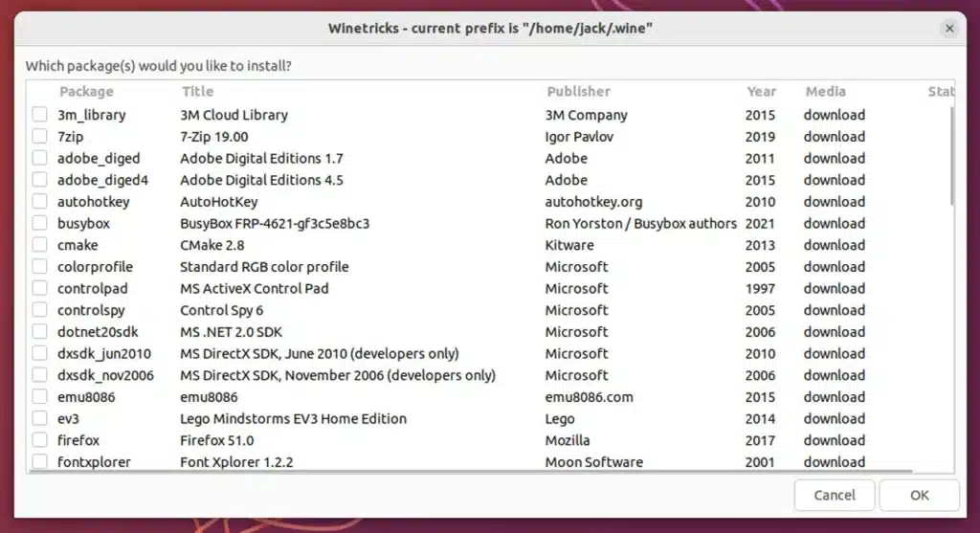Close the Winetricks dialog

(949, 28)
